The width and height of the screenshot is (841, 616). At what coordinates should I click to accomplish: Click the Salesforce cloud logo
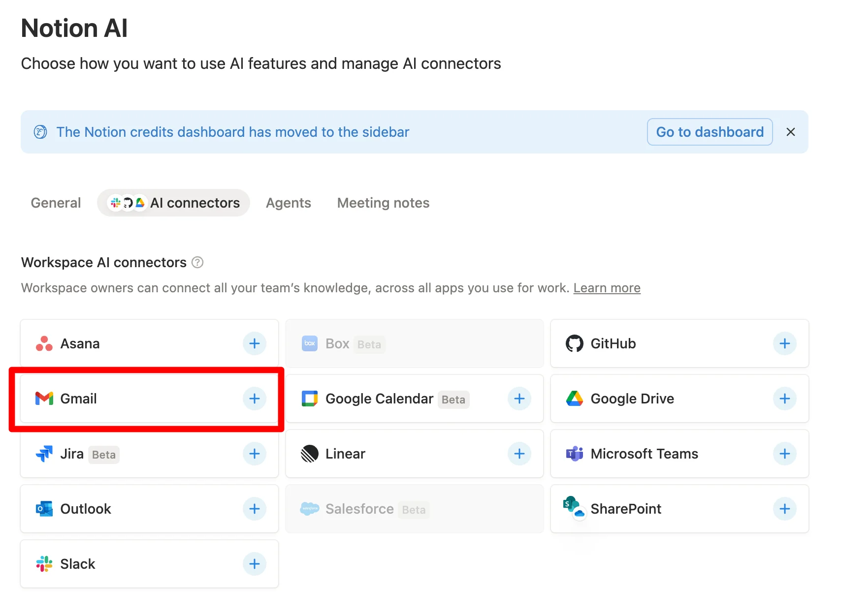point(310,509)
